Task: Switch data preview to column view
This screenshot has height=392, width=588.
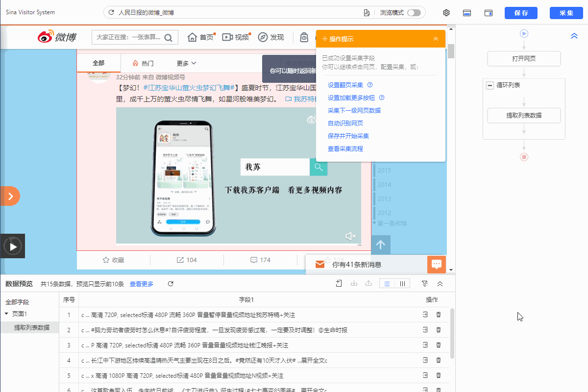Action: pyautogui.click(x=402, y=284)
